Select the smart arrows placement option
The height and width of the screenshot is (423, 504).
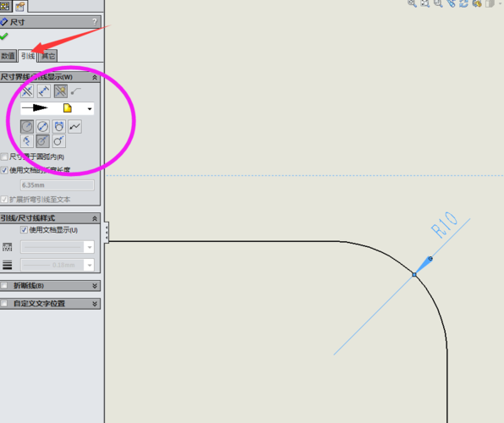click(x=60, y=91)
